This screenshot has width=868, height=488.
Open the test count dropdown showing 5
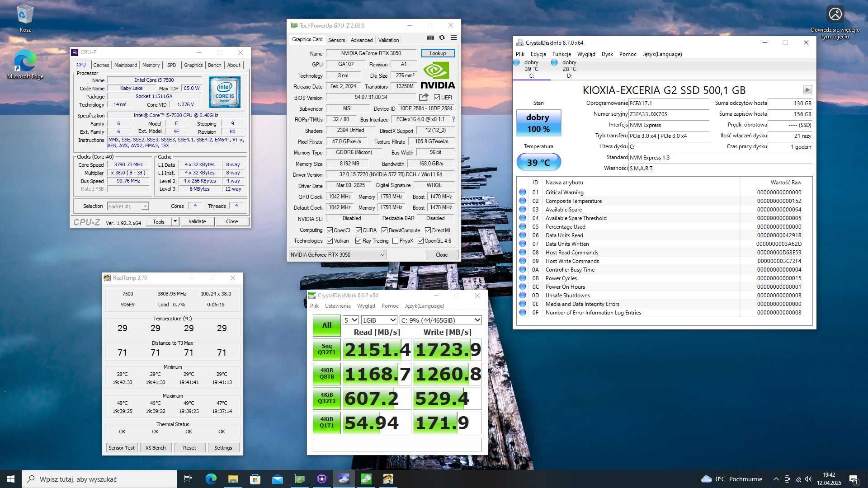pos(350,320)
